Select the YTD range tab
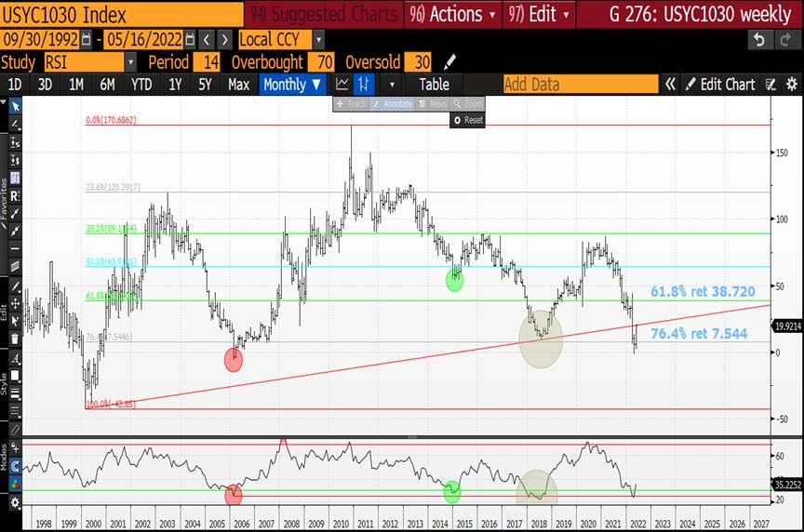Image resolution: width=804 pixels, height=532 pixels. pos(141,84)
